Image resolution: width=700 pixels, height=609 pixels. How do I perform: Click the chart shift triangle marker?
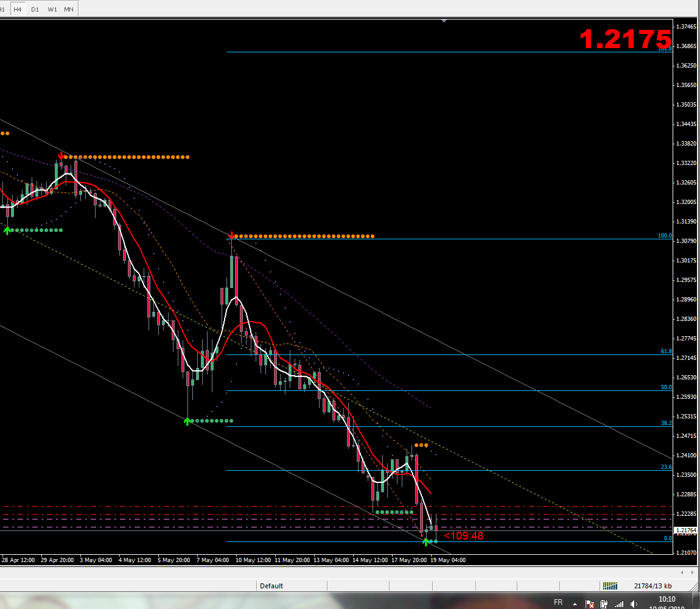pos(444,21)
